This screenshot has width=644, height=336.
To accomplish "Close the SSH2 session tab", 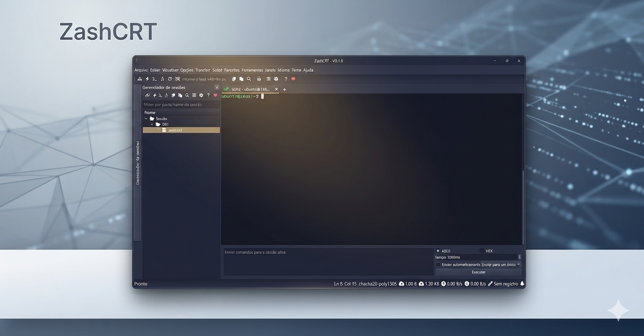I will [x=276, y=89].
